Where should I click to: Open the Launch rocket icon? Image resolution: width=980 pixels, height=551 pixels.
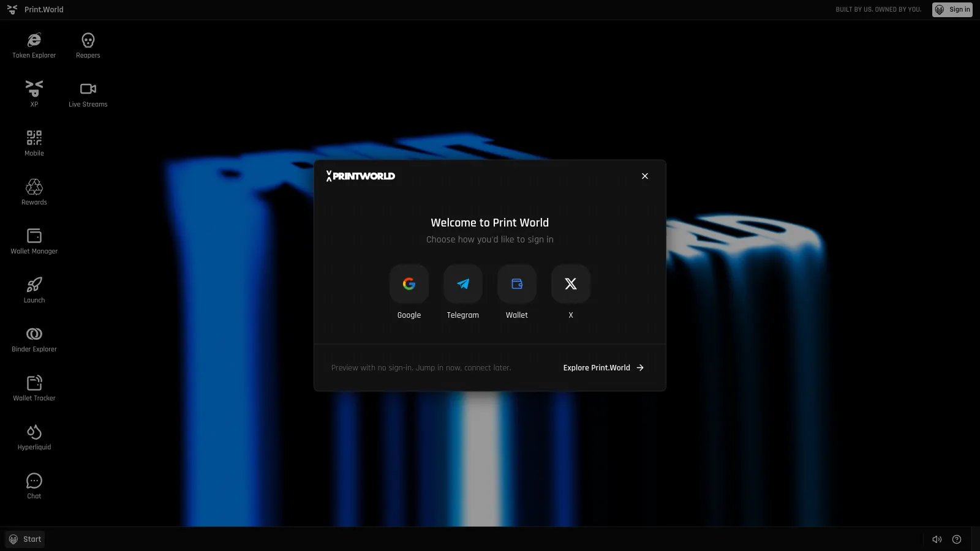tap(34, 290)
